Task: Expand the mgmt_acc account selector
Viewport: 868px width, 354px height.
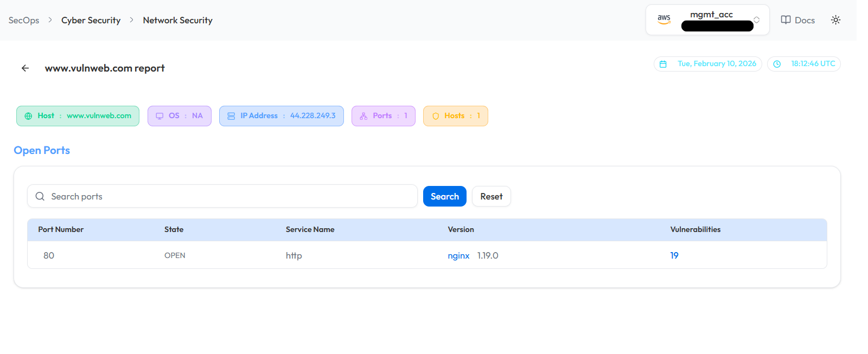Action: tap(756, 20)
